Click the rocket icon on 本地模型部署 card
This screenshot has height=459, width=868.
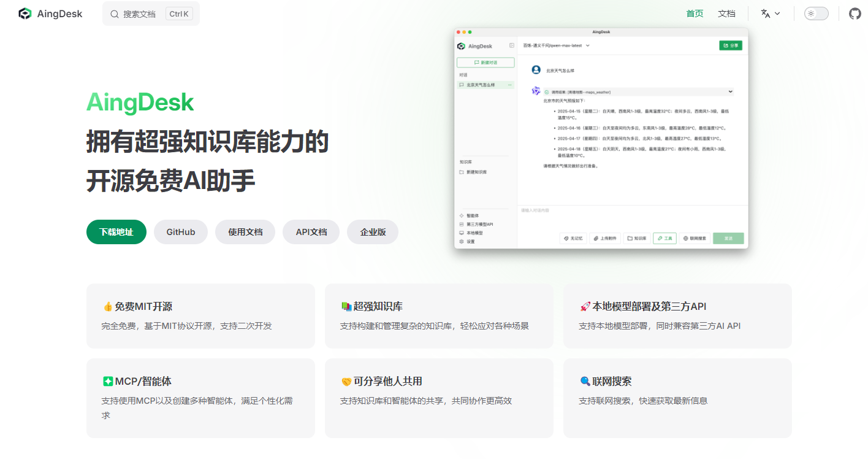(x=585, y=307)
